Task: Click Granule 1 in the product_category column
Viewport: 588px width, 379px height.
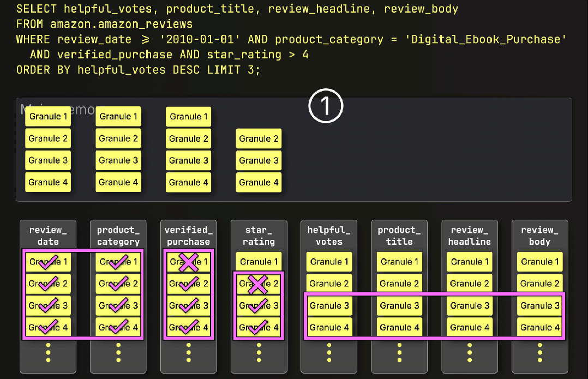Action: pyautogui.click(x=118, y=262)
